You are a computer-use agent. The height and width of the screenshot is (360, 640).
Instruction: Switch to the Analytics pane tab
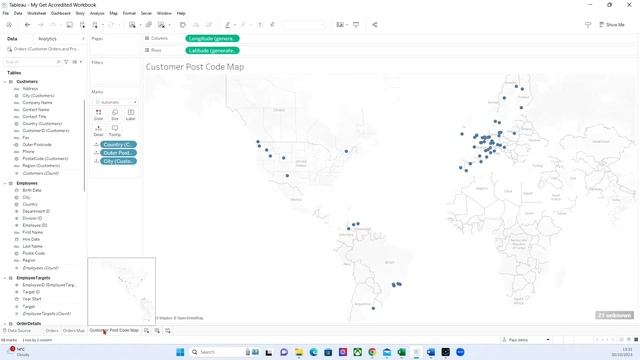coord(47,39)
